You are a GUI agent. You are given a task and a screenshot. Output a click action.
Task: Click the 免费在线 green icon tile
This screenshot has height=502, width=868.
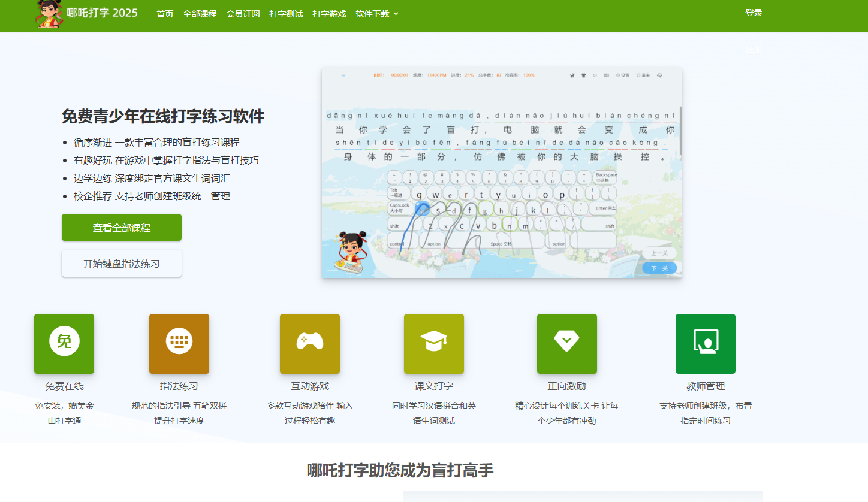pyautogui.click(x=64, y=344)
